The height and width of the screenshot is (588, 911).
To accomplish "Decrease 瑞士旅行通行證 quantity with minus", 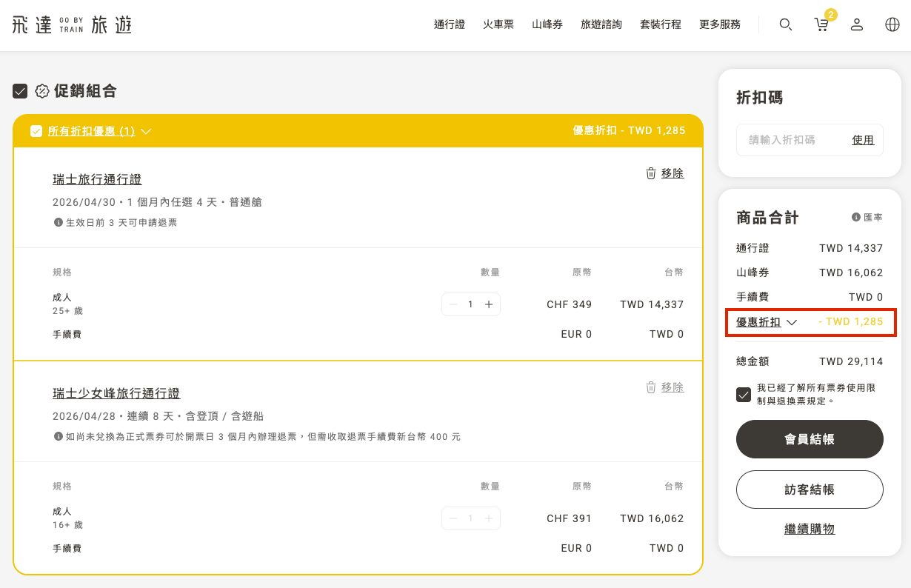I will (453, 304).
